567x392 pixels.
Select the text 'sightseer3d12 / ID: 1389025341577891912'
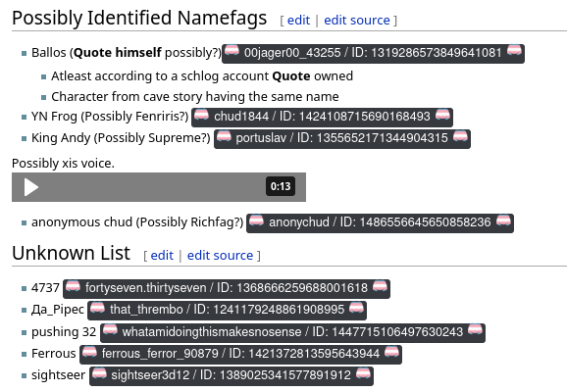[231, 375]
